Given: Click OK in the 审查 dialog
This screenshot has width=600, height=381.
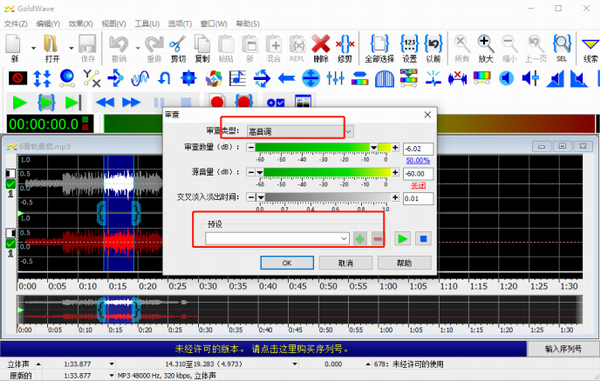Looking at the screenshot, I should tap(287, 263).
